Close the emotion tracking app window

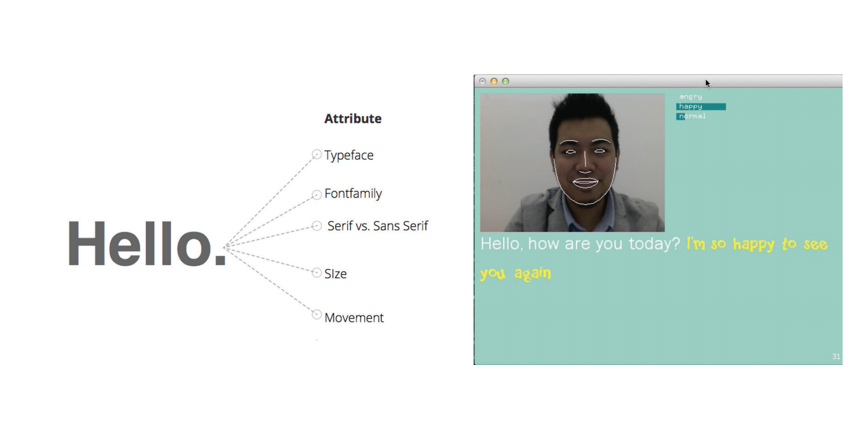(482, 81)
